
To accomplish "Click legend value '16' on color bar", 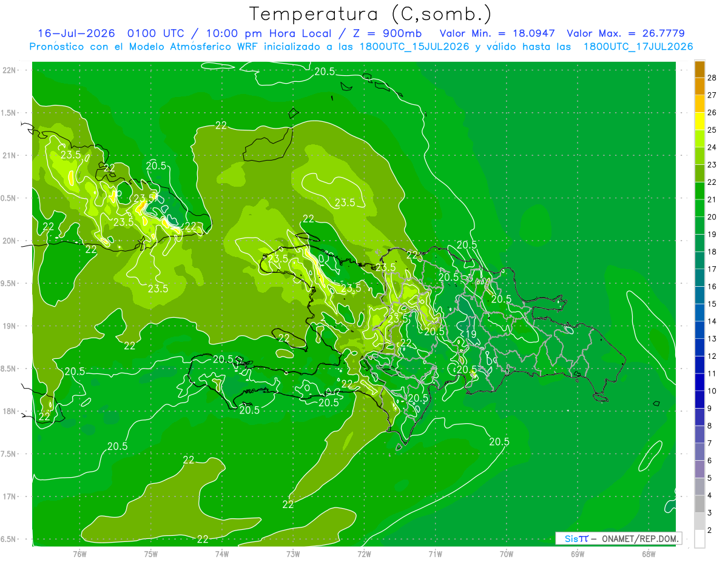I will click(713, 287).
